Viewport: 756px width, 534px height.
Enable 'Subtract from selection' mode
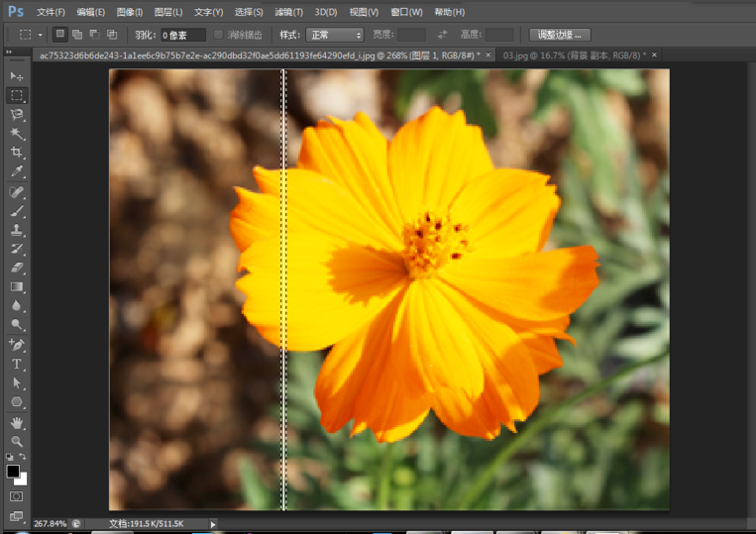[94, 35]
